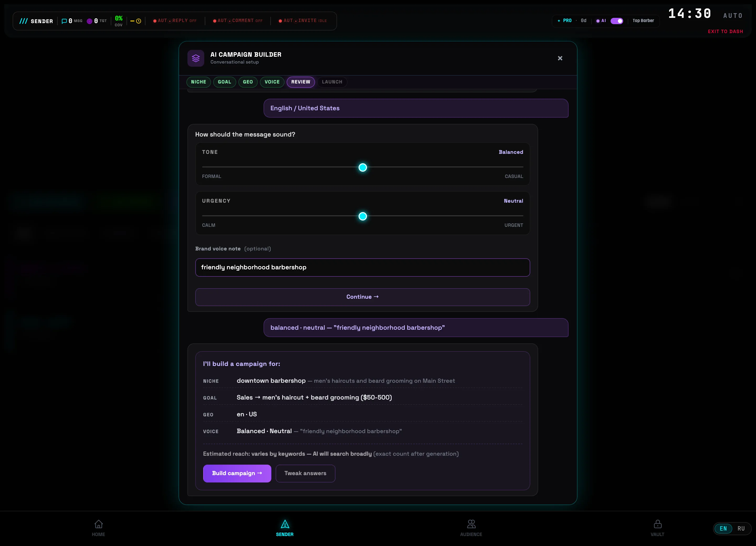Click the triple-slash SENDER logo icon
The height and width of the screenshot is (546, 756).
23,21
